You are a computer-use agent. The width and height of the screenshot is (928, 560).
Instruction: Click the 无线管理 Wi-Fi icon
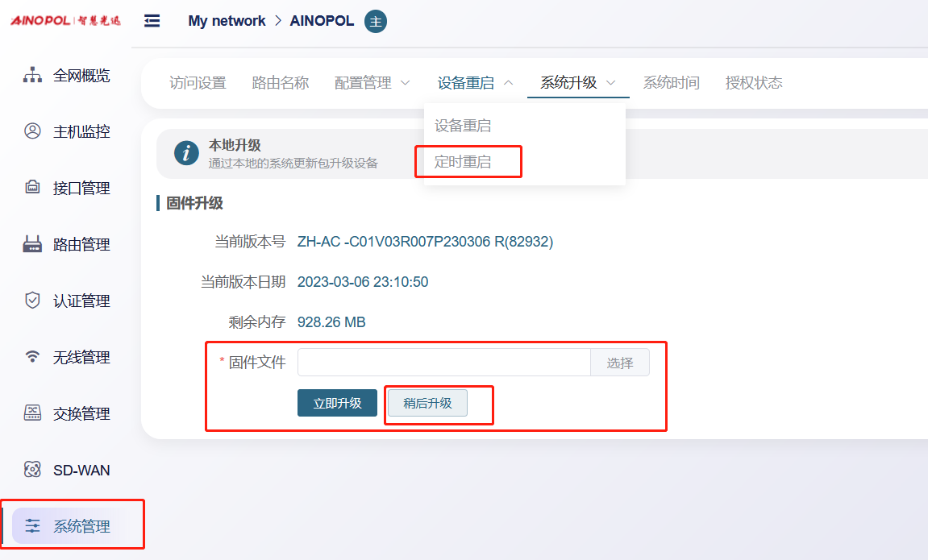32,357
